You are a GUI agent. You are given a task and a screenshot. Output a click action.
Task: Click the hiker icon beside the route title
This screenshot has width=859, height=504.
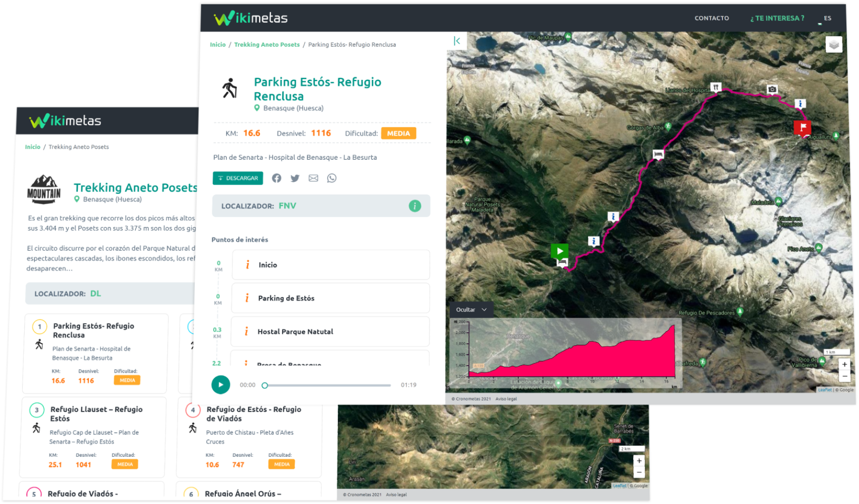pos(229,88)
